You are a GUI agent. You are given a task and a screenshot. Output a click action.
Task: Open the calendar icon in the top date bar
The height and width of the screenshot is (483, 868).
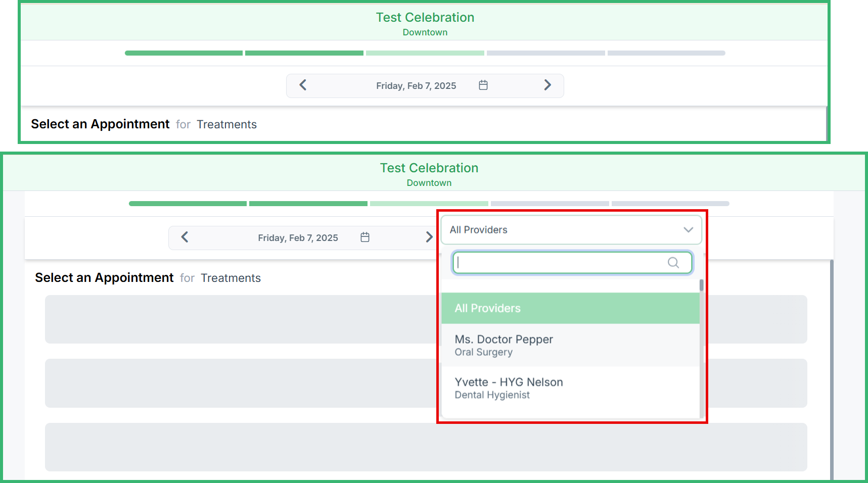click(483, 85)
